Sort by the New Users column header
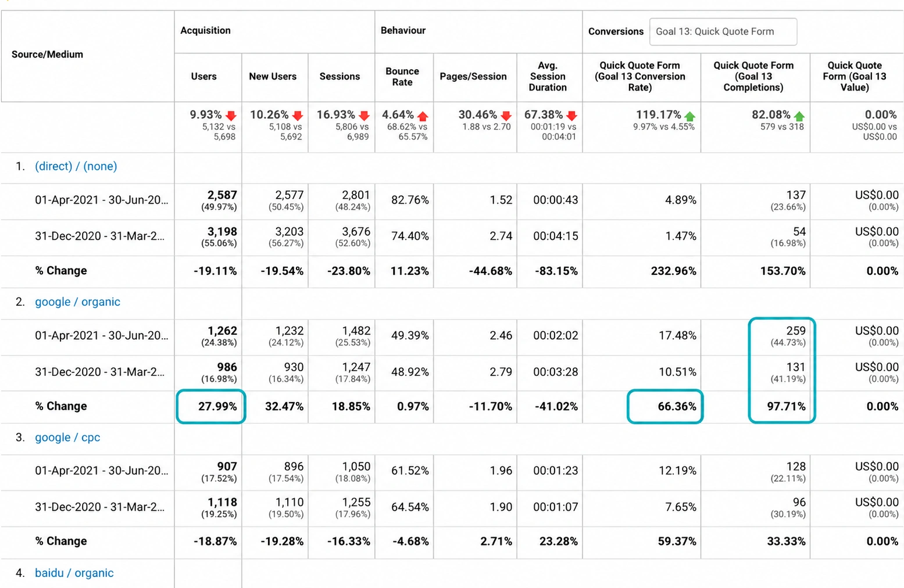The height and width of the screenshot is (588, 904). (x=273, y=76)
